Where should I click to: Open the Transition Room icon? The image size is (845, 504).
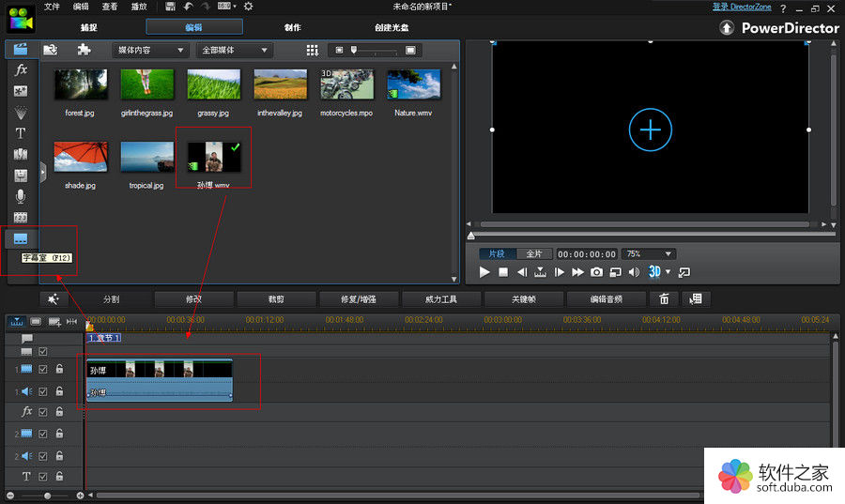coord(21,154)
